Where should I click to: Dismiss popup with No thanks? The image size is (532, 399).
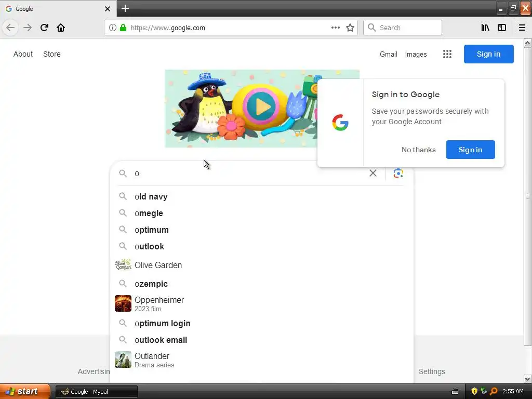(x=419, y=150)
